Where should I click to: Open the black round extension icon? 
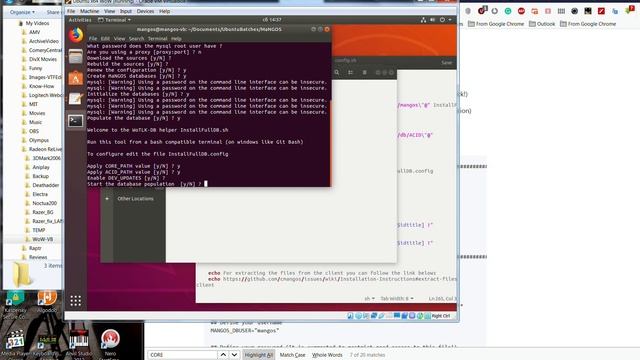tap(574, 11)
